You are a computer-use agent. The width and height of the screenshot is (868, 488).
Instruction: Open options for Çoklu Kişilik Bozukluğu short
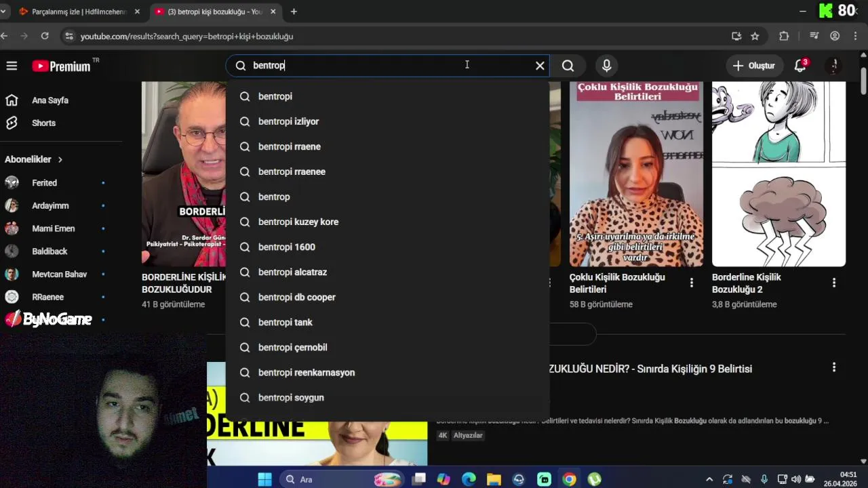coord(692,283)
